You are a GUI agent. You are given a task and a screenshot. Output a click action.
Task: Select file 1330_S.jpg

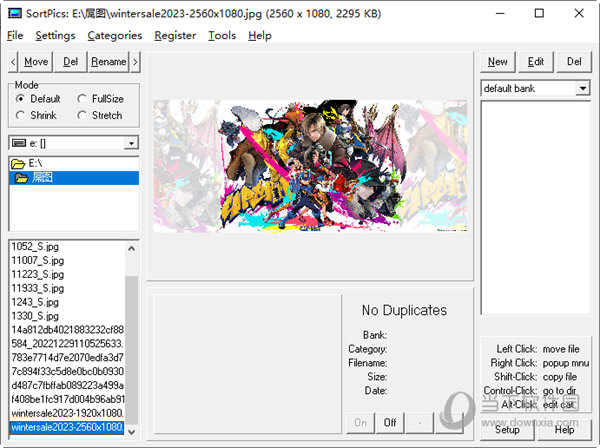coord(67,316)
